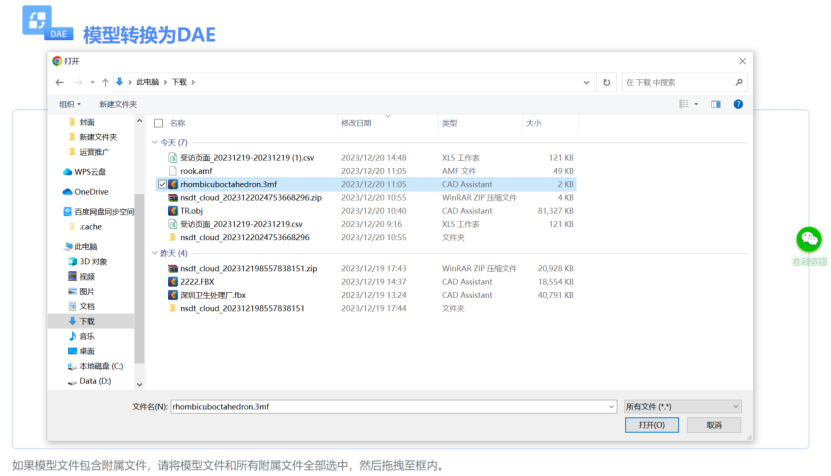Image resolution: width=831 pixels, height=476 pixels.
Task: Select folder nsdt_cloud_20231219855783151
Action: [x=242, y=308]
